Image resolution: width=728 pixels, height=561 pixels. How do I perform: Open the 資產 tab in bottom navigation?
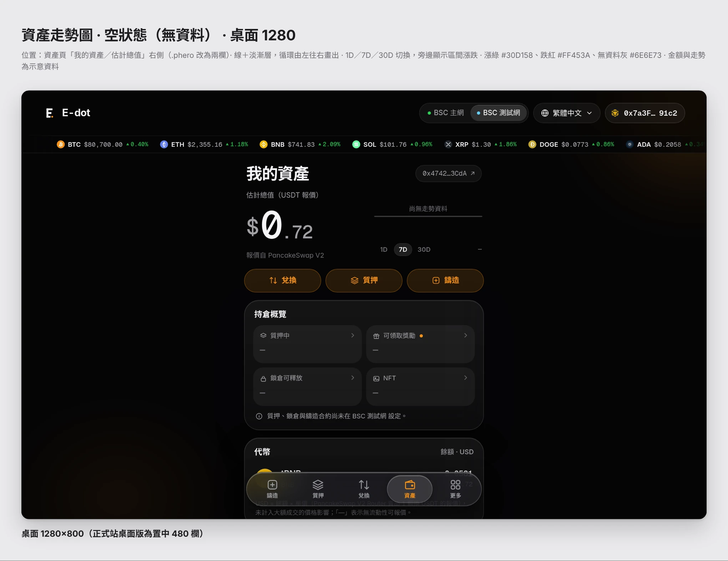tap(410, 489)
